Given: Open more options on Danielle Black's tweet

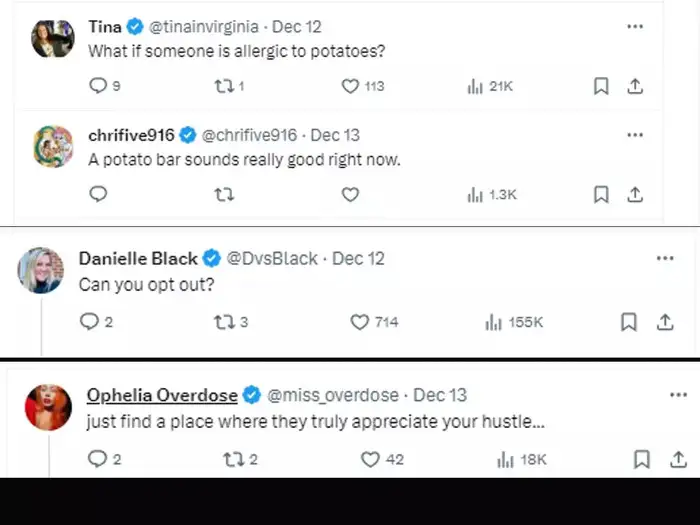Looking at the screenshot, I should pos(665,258).
